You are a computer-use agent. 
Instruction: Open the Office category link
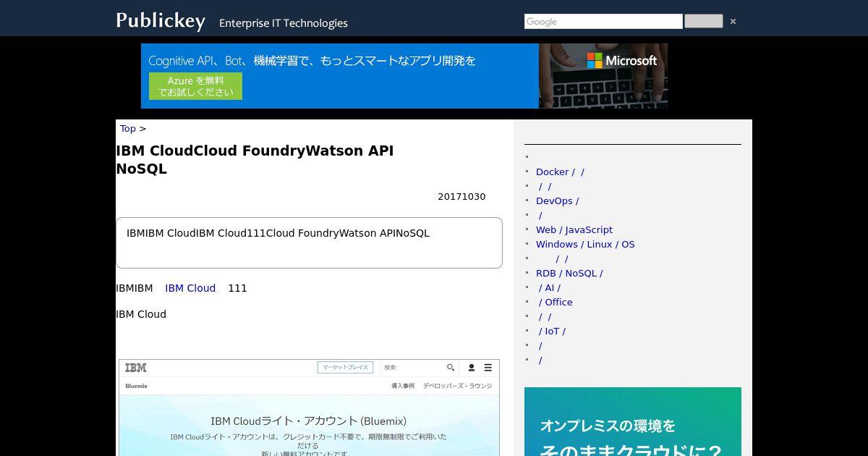556,302
